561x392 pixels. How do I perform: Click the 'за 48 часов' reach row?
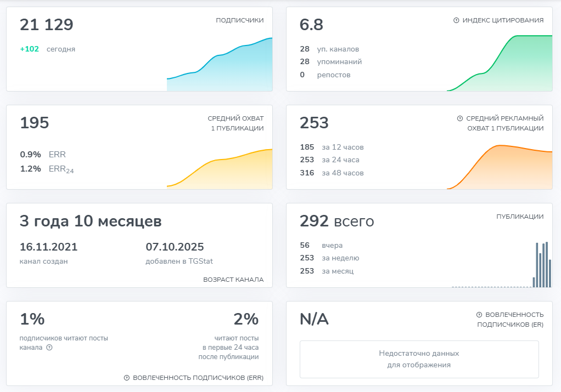coord(332,173)
